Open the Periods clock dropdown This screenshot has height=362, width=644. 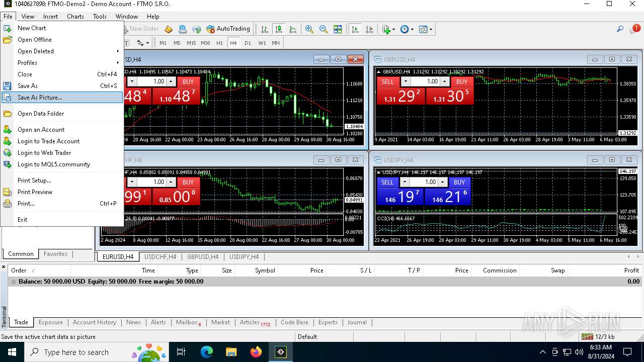[x=407, y=29]
